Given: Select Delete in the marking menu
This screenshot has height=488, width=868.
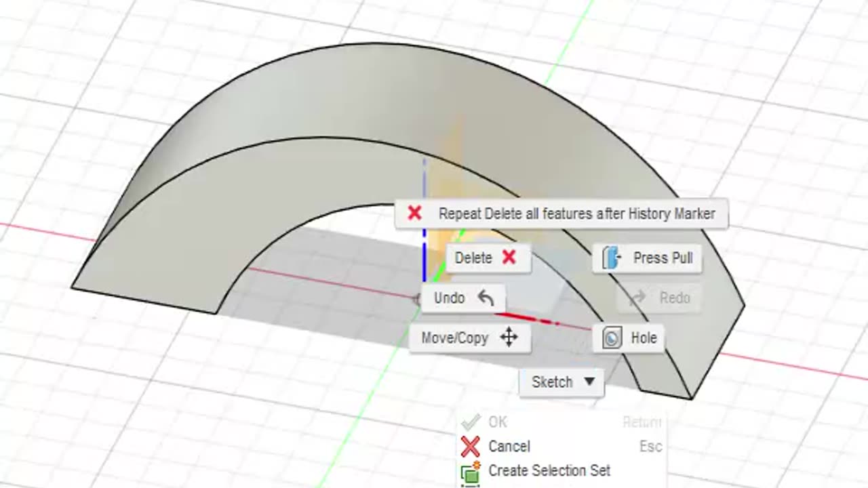Looking at the screenshot, I should point(488,258).
